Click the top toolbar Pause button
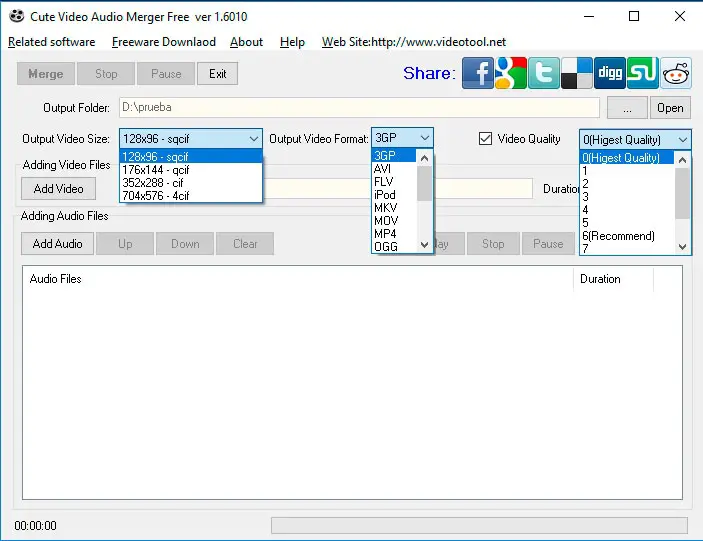703x541 pixels. click(166, 74)
